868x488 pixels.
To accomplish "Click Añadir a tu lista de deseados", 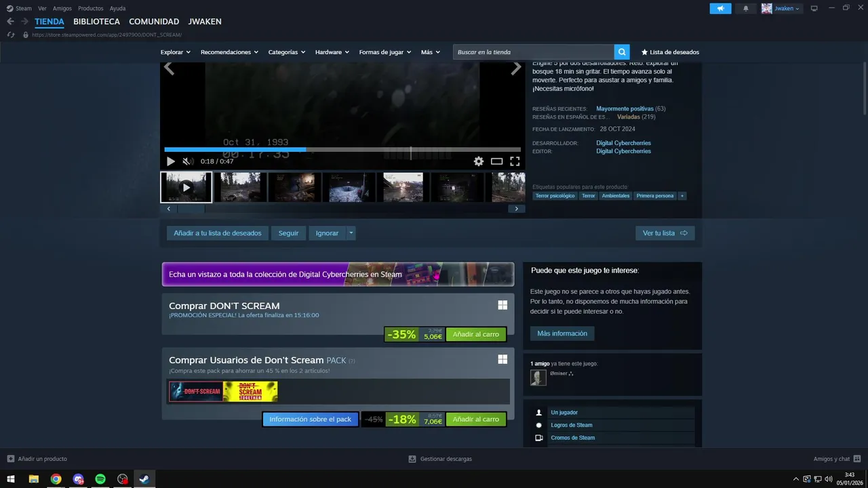I will (218, 233).
